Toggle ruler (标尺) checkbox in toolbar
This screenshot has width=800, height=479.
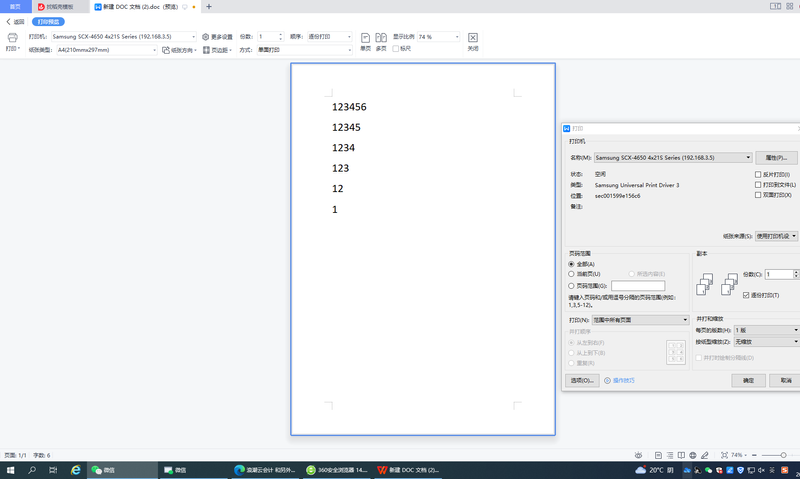[x=396, y=49]
